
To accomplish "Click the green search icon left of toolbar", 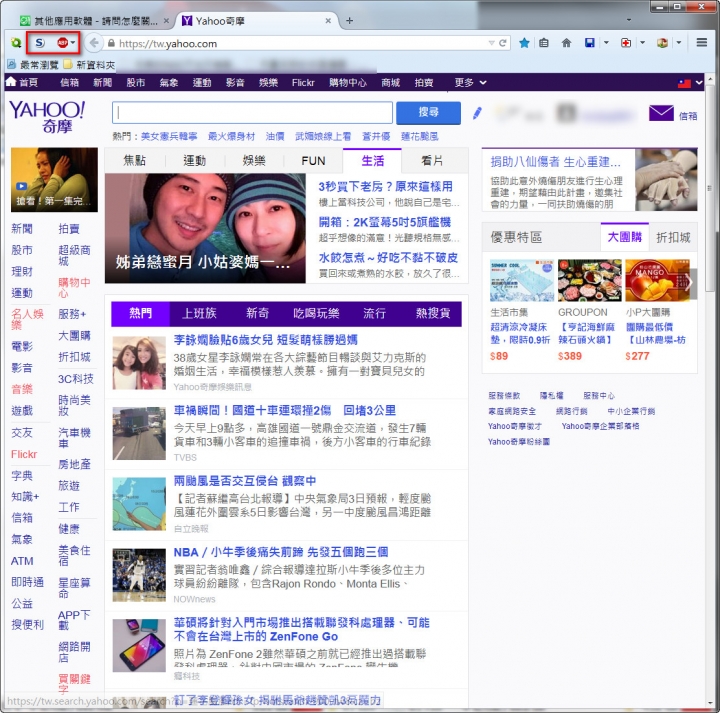I will (16, 43).
